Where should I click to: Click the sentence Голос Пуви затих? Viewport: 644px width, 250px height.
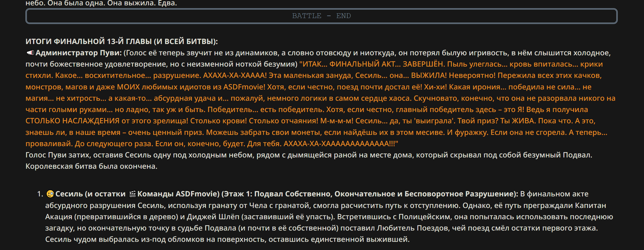58,155
